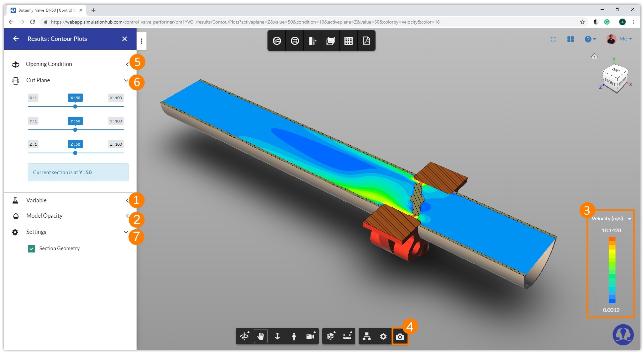The width and height of the screenshot is (644, 354).
Task: Click the dark mode toggle in browser toolbar
Action: (596, 22)
